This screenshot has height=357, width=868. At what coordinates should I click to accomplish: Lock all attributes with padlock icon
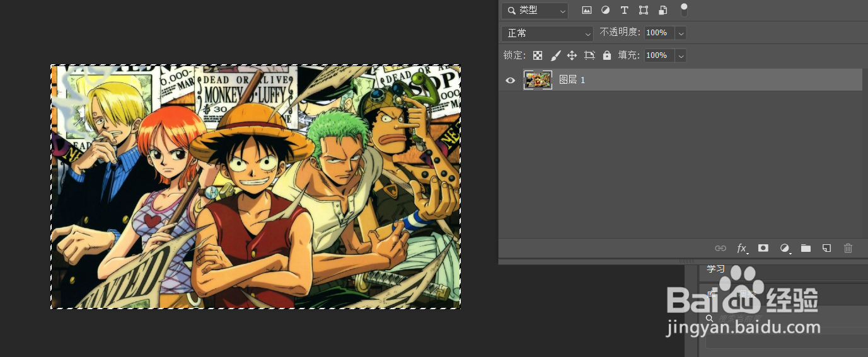607,55
